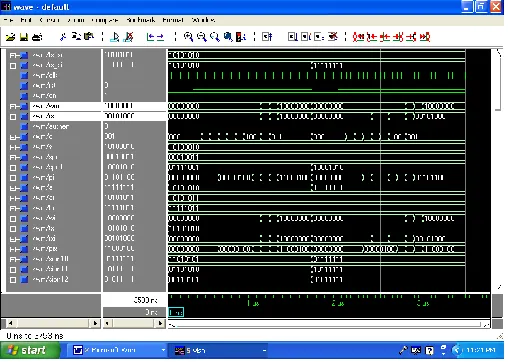Viewport: 508px width, 362px height.
Task: Click the help question-mark tray icon
Action: click(430, 350)
